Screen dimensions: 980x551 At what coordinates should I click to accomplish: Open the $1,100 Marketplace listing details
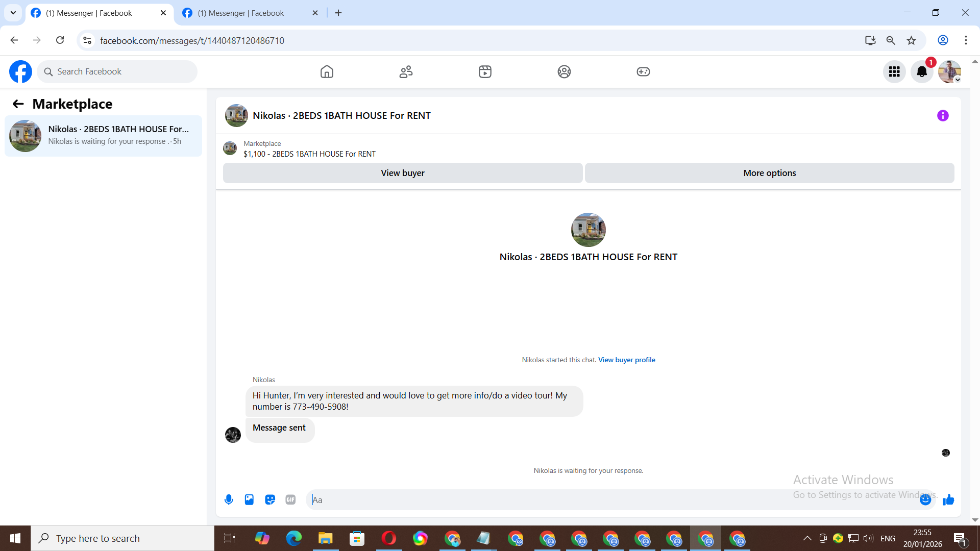pyautogui.click(x=309, y=154)
